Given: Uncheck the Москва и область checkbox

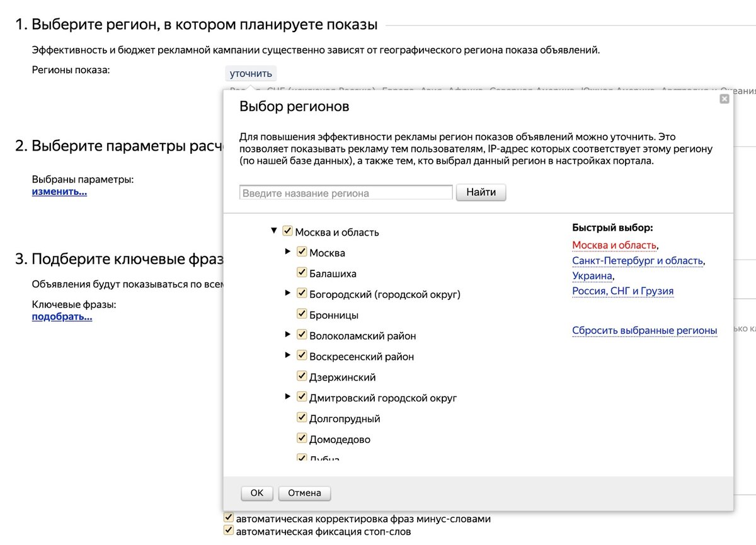Looking at the screenshot, I should (x=288, y=231).
